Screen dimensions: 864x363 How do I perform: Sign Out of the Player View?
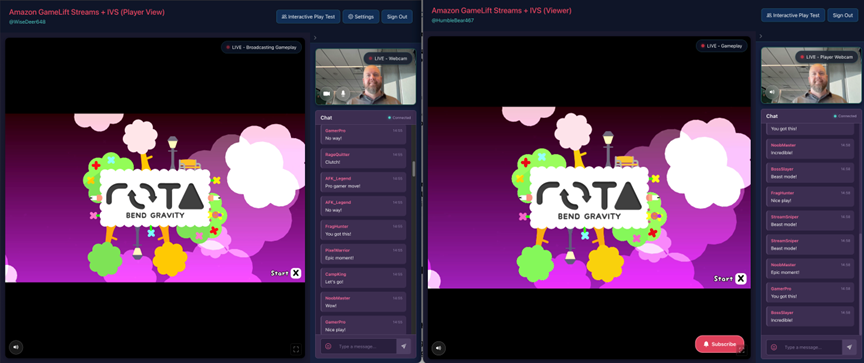pyautogui.click(x=397, y=17)
